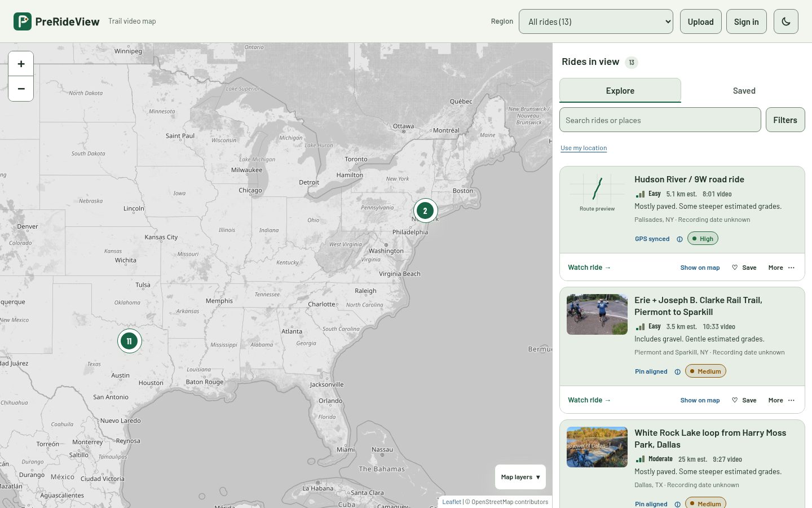Open More options for Hudson River ride
Image resolution: width=812 pixels, height=508 pixels.
coord(782,268)
